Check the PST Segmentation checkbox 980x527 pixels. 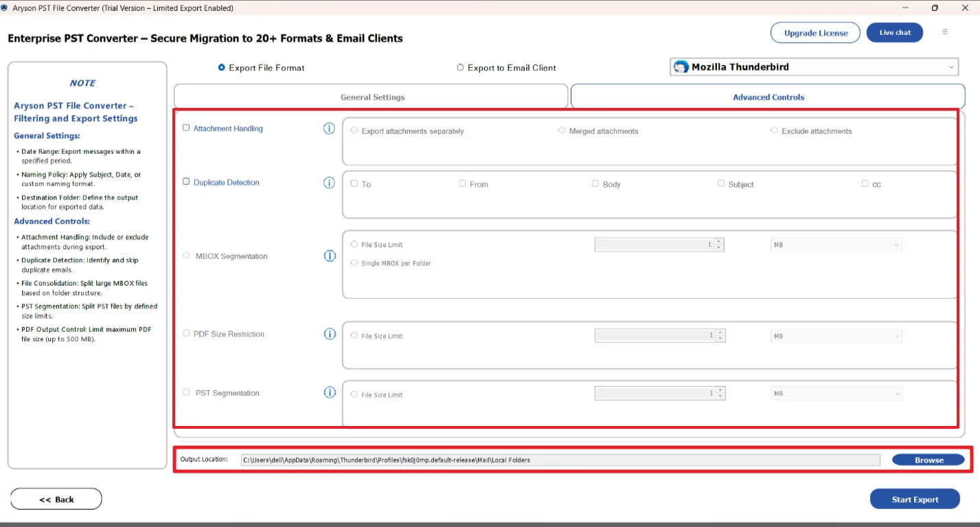[x=186, y=392]
